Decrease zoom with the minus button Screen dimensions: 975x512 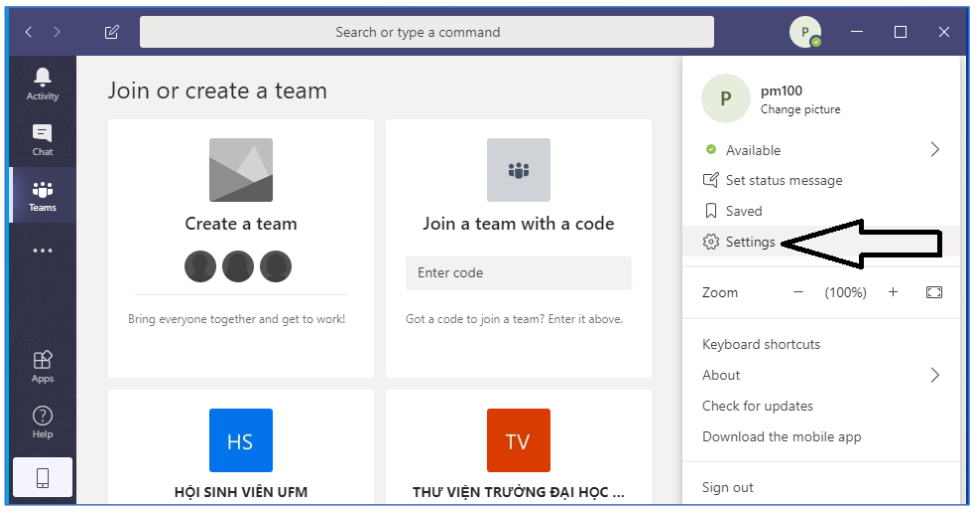click(x=798, y=292)
